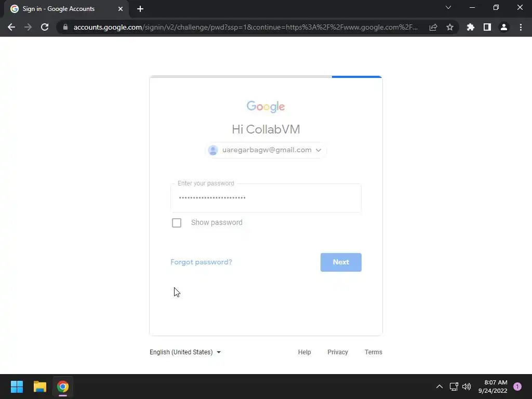Focus the Enter your password field

[x=266, y=198]
